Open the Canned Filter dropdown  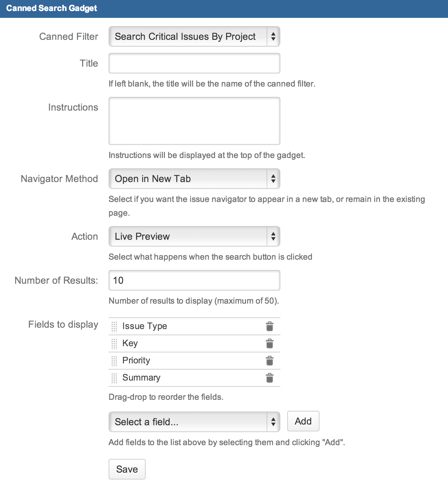point(194,36)
